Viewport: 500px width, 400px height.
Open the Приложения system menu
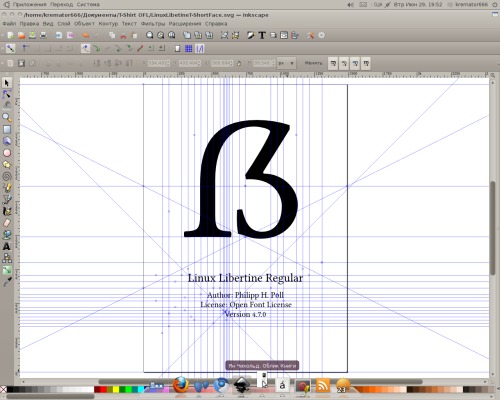[29, 5]
